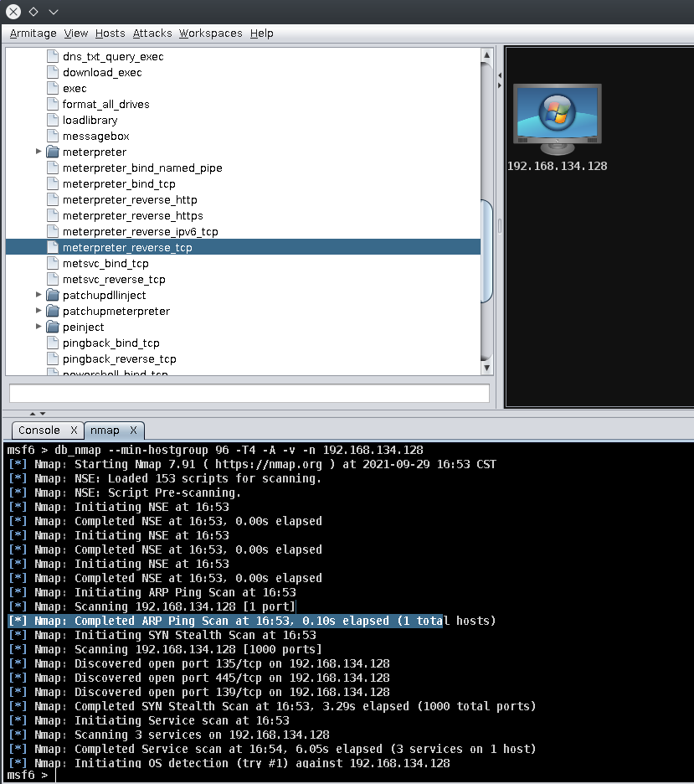Click the dns_txt_query_exec file icon
This screenshot has height=784, width=694.
click(53, 56)
